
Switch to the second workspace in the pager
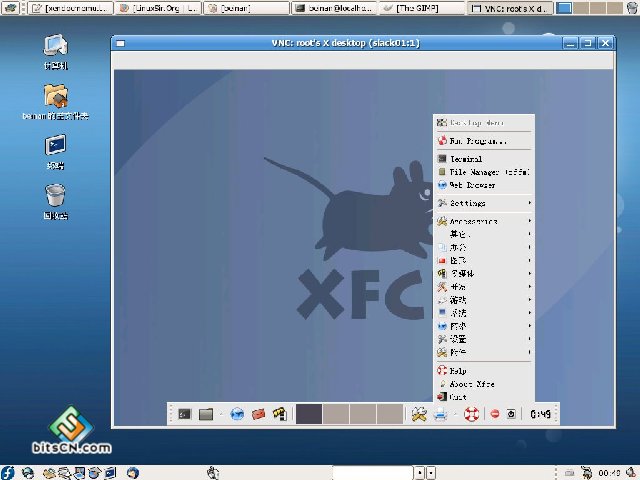(336, 414)
